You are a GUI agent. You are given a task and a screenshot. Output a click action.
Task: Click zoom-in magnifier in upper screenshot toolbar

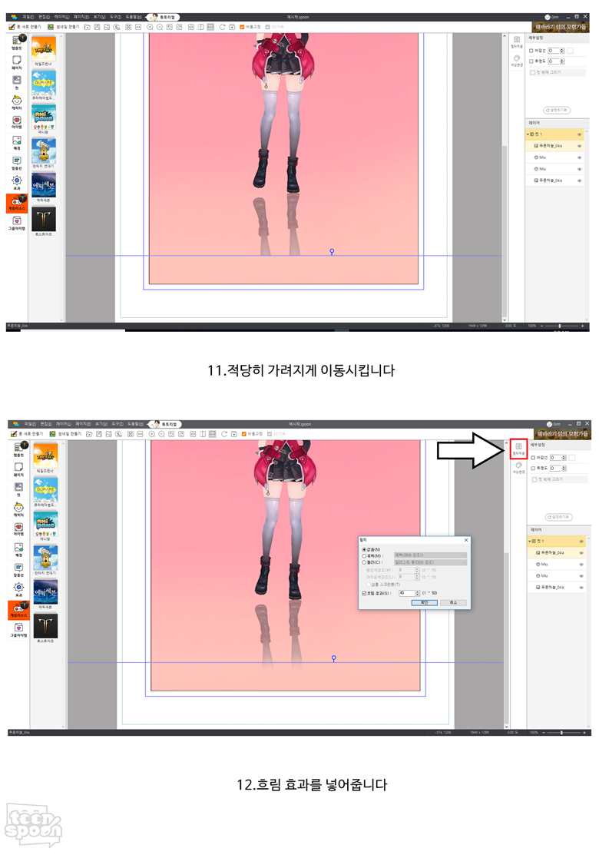coord(150,27)
